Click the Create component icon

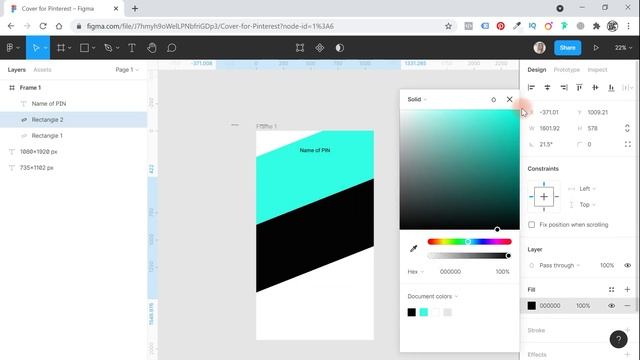[x=320, y=48]
